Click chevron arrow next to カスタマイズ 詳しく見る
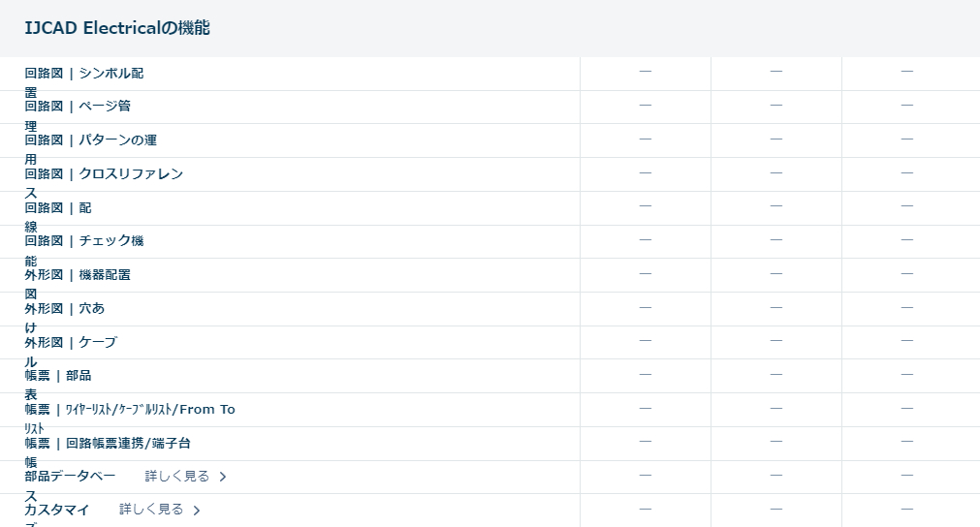The image size is (980, 527). pyautogui.click(x=197, y=510)
